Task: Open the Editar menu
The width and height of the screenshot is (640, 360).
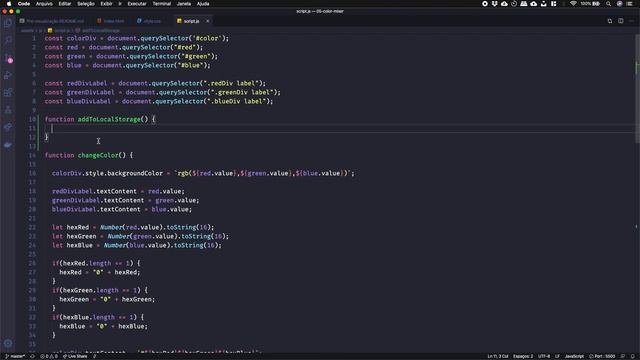Action: pos(65,4)
